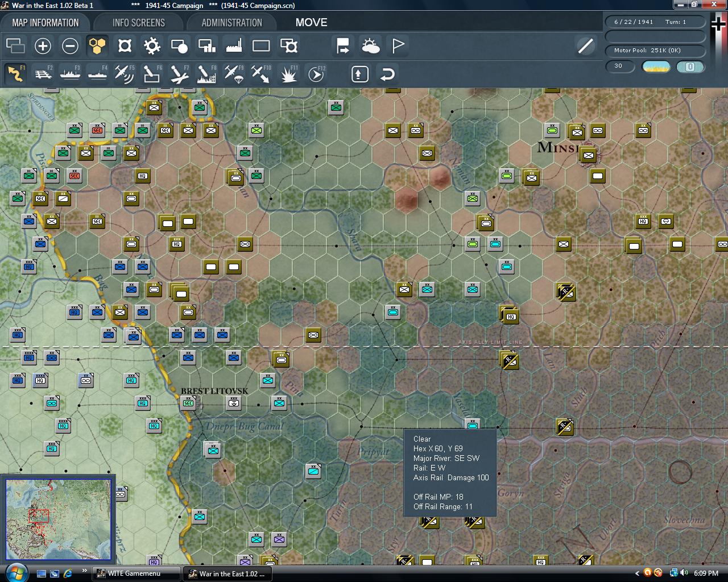The height and width of the screenshot is (582, 728).
Task: Select F8 bomb city mode icon
Action: (x=206, y=74)
